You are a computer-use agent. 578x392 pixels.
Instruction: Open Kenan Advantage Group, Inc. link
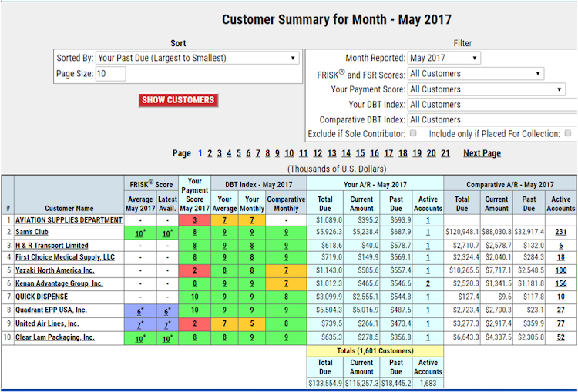[x=59, y=283]
